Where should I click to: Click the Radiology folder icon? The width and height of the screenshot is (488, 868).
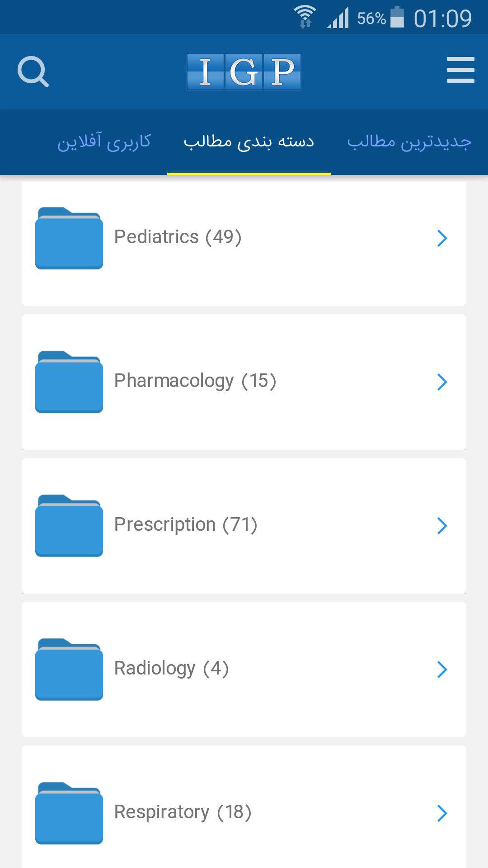tap(69, 669)
